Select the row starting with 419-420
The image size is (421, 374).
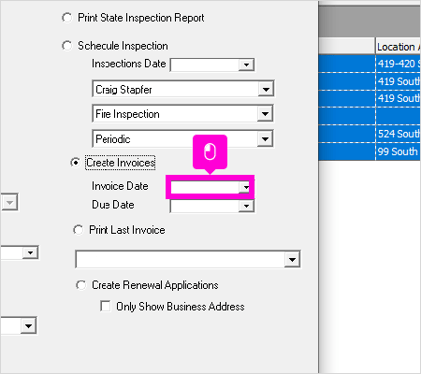[370, 63]
